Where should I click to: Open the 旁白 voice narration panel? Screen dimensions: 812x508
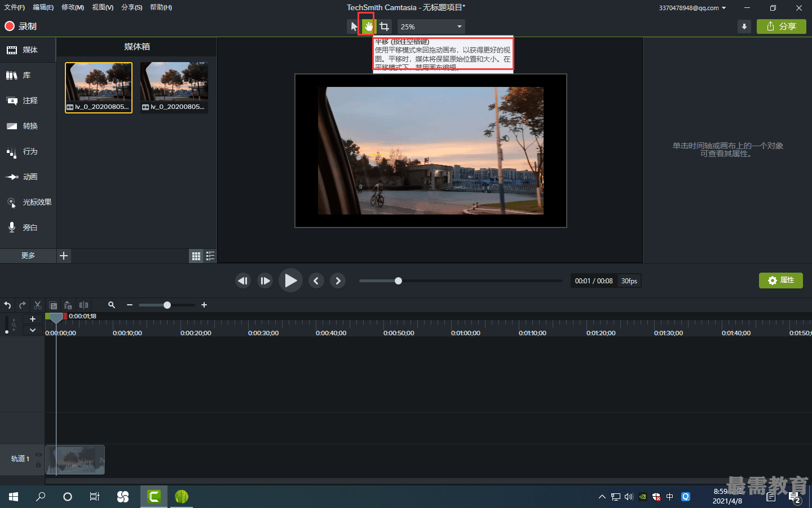(x=28, y=227)
